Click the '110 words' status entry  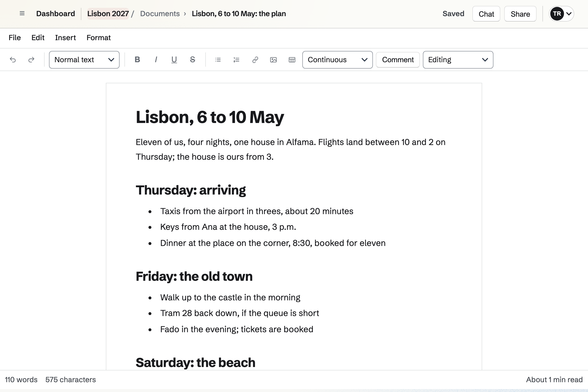pos(21,380)
